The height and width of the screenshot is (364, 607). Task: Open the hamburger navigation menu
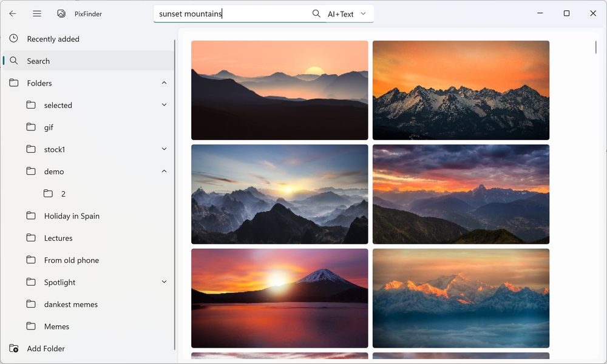tap(37, 13)
